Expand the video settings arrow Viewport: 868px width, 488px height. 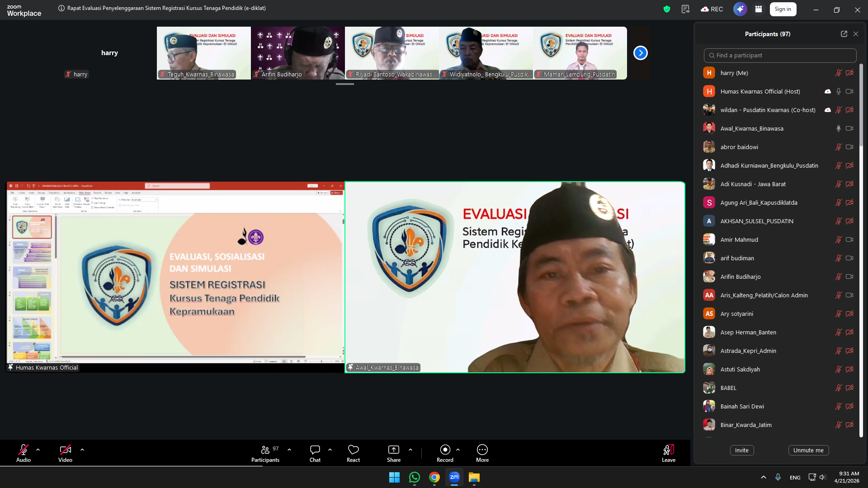point(82,450)
